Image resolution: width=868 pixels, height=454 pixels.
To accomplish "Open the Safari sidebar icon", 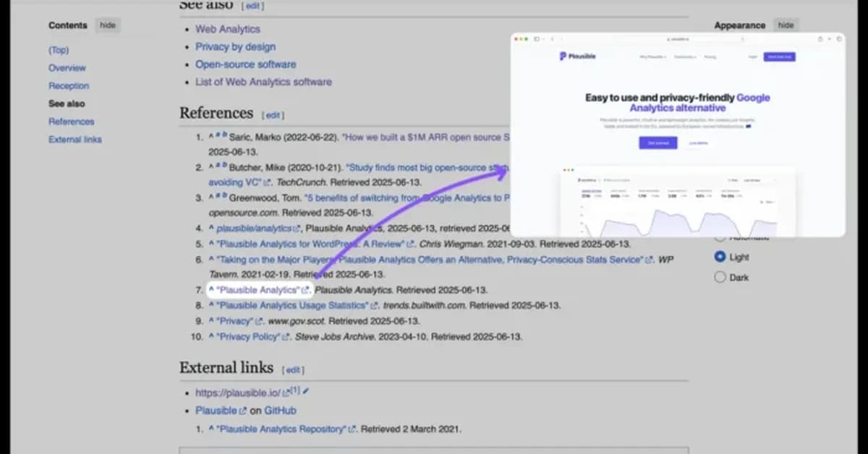I will [x=537, y=38].
